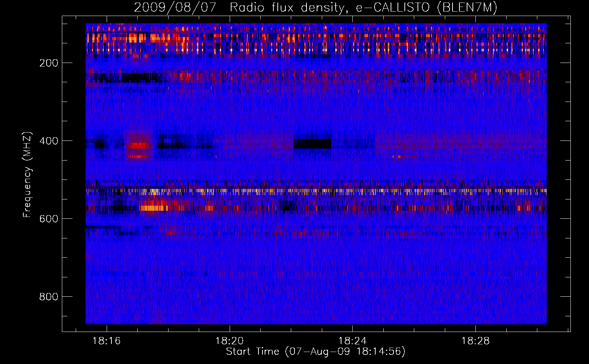Image resolution: width=589 pixels, height=364 pixels.
Task: Click the 800 frequency tick label
Action: tap(49, 297)
